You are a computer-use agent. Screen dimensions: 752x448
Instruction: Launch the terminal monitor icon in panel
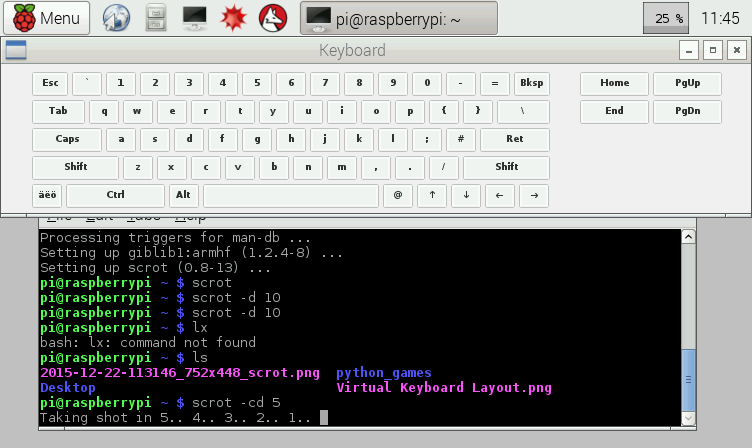pos(195,17)
